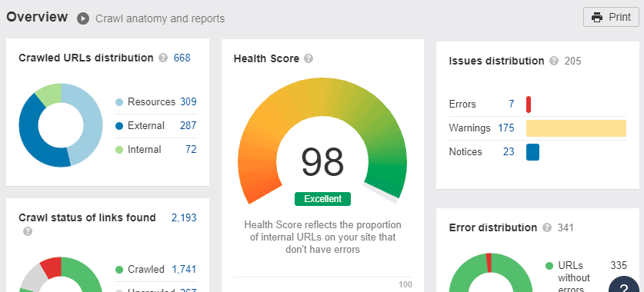
Task: Click the Errors row label
Action: [462, 105]
